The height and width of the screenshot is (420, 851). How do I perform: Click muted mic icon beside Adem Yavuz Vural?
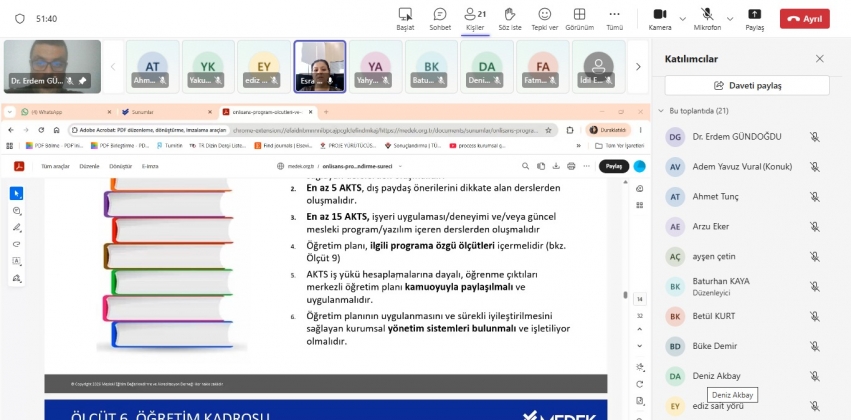pos(814,167)
